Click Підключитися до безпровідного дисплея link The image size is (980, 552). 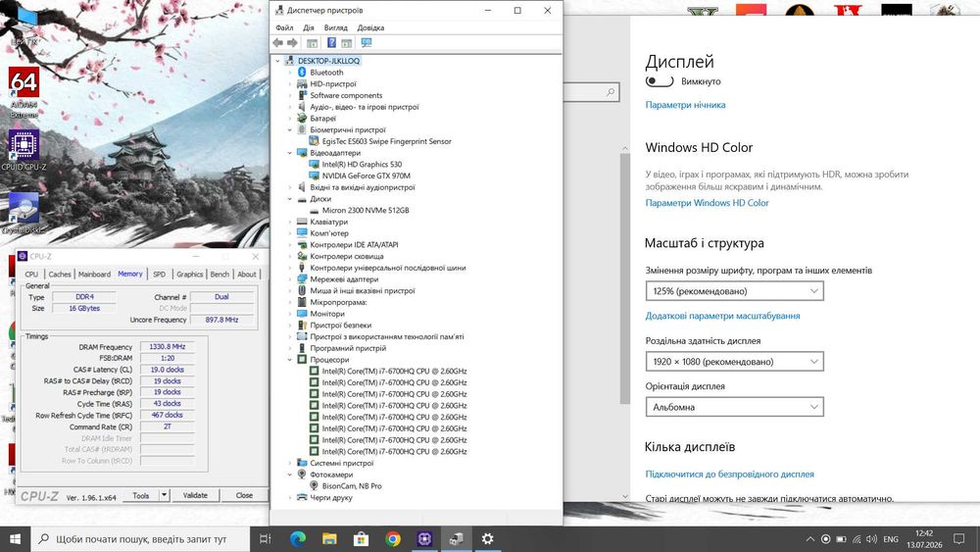pos(729,474)
